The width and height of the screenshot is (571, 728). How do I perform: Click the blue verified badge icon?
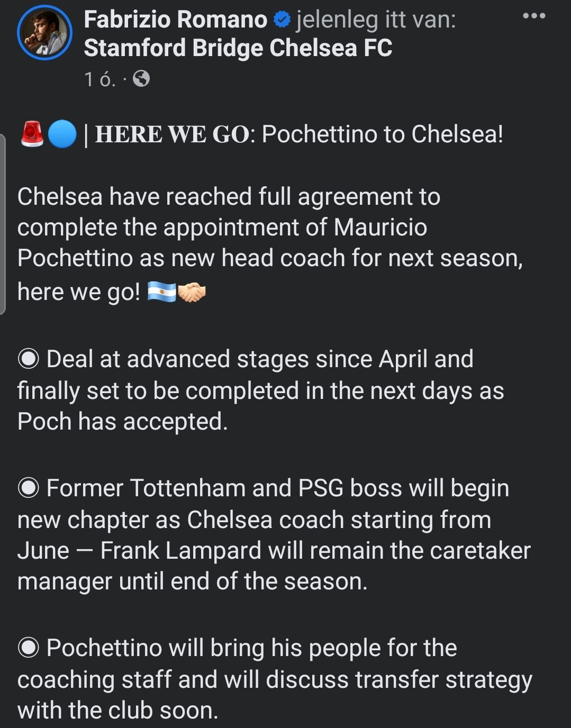pos(282,20)
